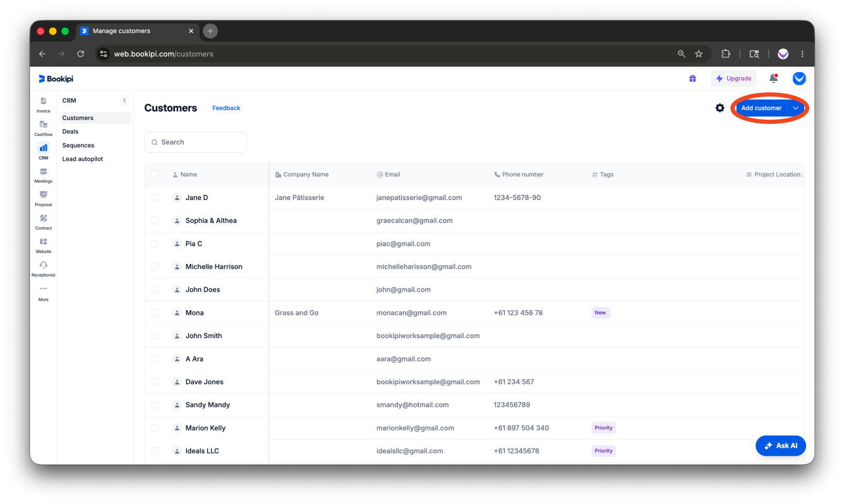The height and width of the screenshot is (504, 845).
Task: Click the Tags column header
Action: [x=603, y=174]
